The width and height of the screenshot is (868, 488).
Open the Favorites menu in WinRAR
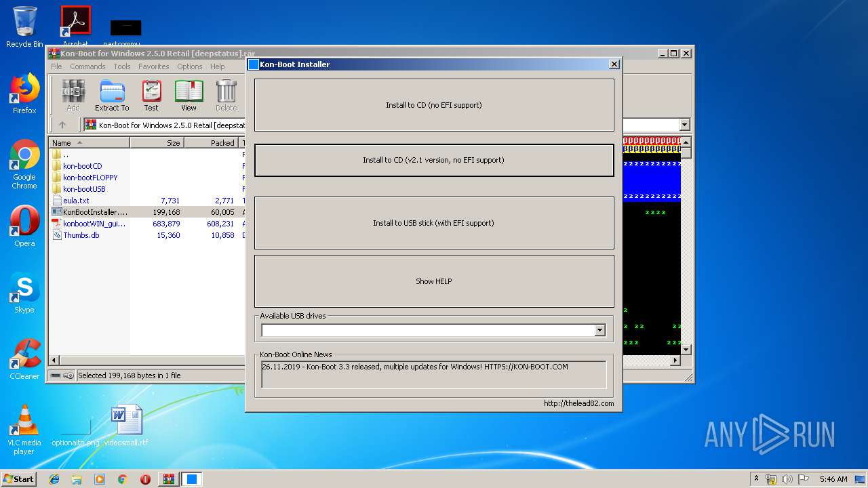point(154,66)
